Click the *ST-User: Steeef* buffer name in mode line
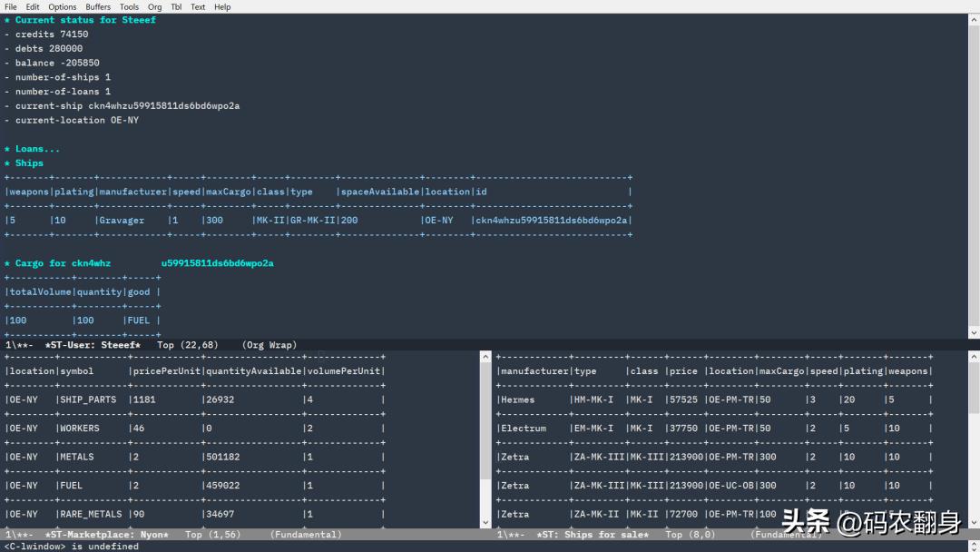Viewport: 980px width, 552px height. click(93, 345)
